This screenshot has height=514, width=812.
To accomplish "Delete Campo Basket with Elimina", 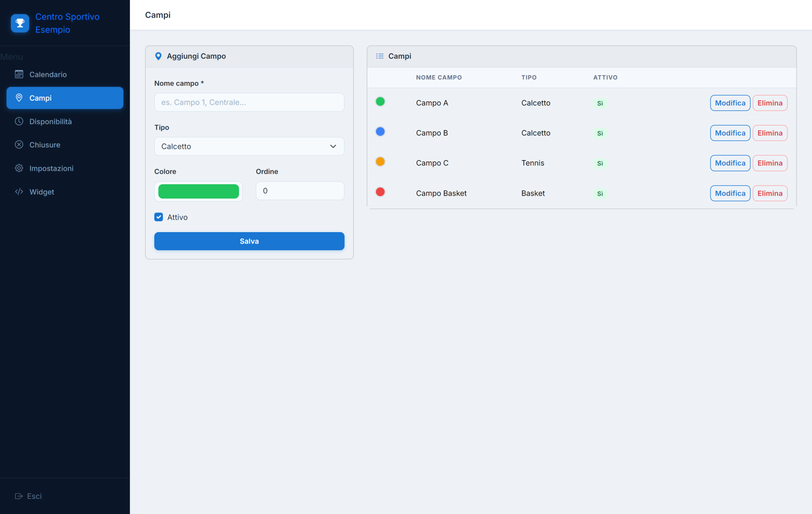I will click(x=770, y=193).
